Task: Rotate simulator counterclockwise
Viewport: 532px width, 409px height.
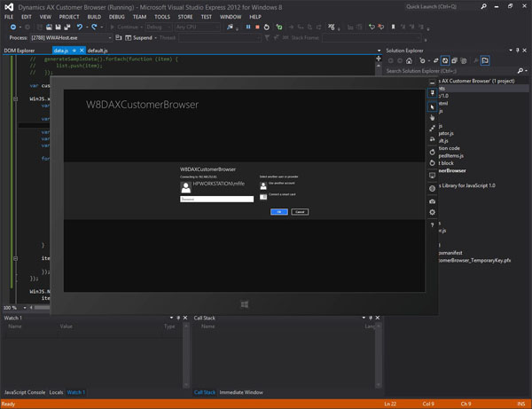Action: tap(433, 162)
